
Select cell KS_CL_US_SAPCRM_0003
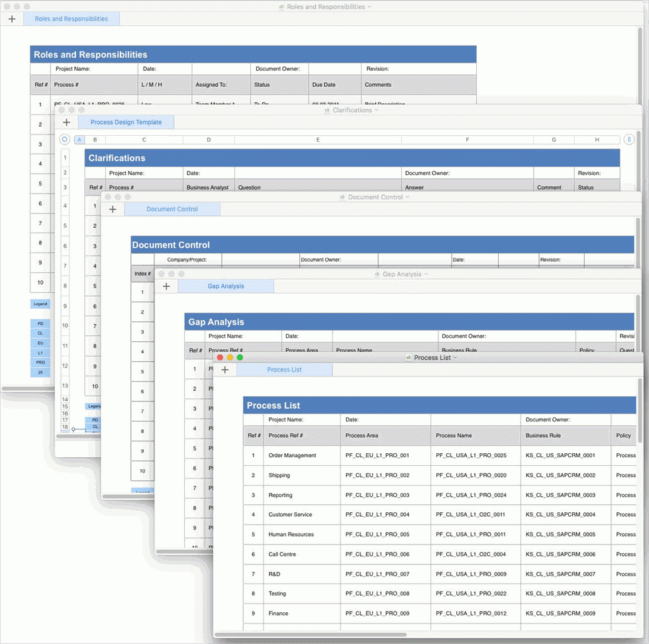[566, 495]
